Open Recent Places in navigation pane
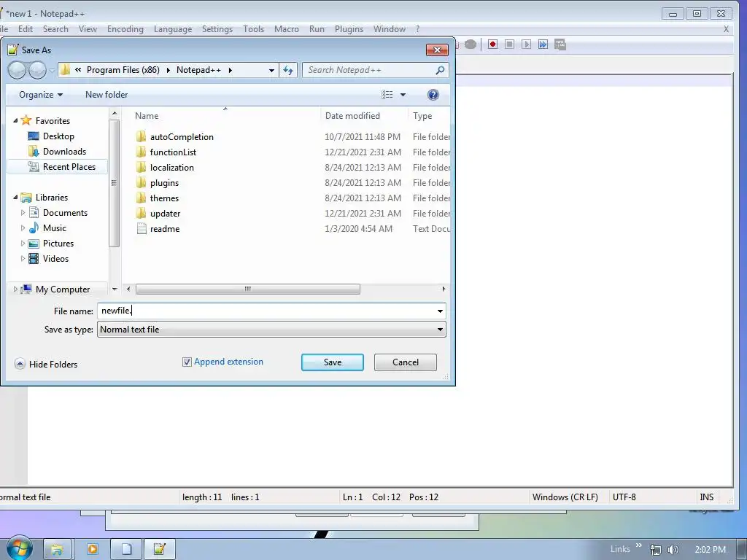Viewport: 747px width, 560px height. point(69,167)
